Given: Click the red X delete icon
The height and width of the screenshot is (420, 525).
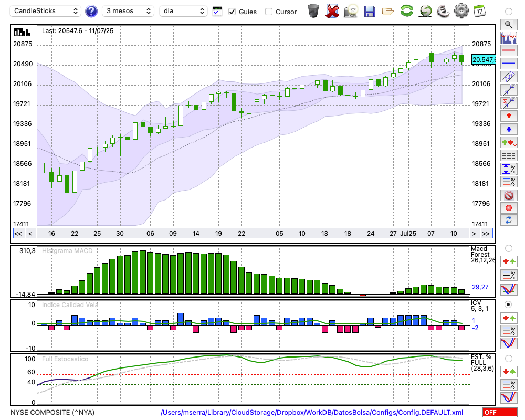Looking at the screenshot, I should pyautogui.click(x=332, y=11).
